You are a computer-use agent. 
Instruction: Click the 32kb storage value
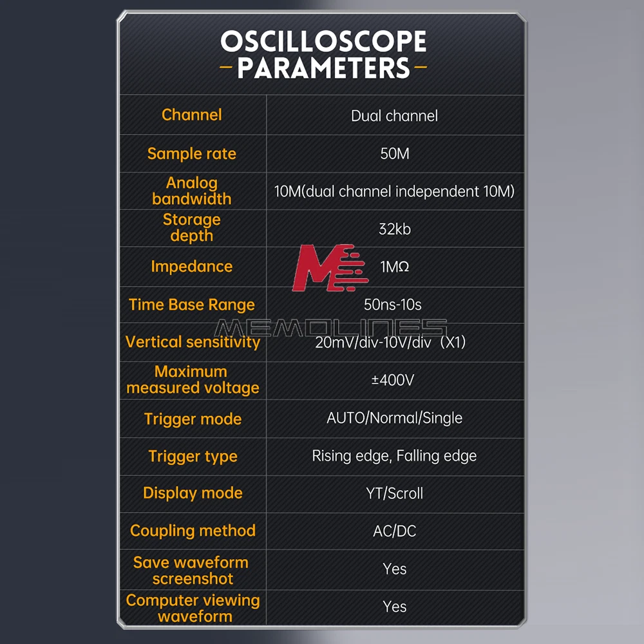(395, 229)
